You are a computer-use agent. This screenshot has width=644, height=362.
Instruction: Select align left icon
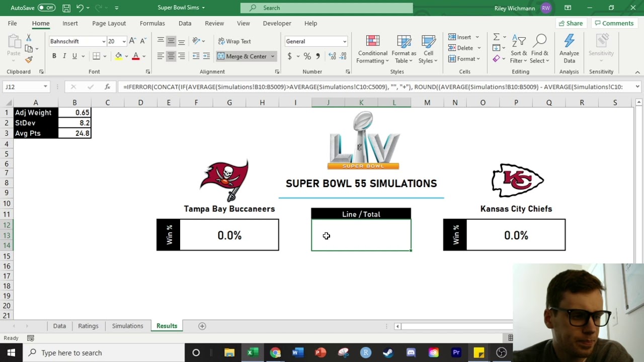click(160, 56)
